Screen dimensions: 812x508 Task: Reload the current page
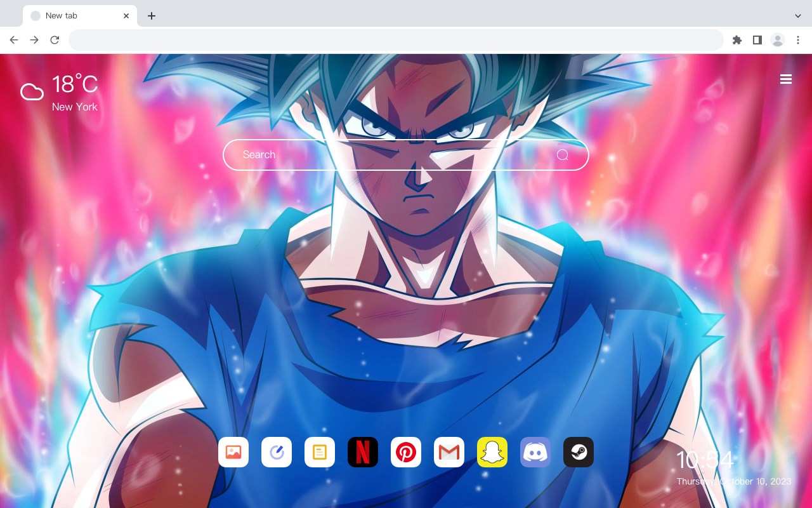(x=55, y=40)
